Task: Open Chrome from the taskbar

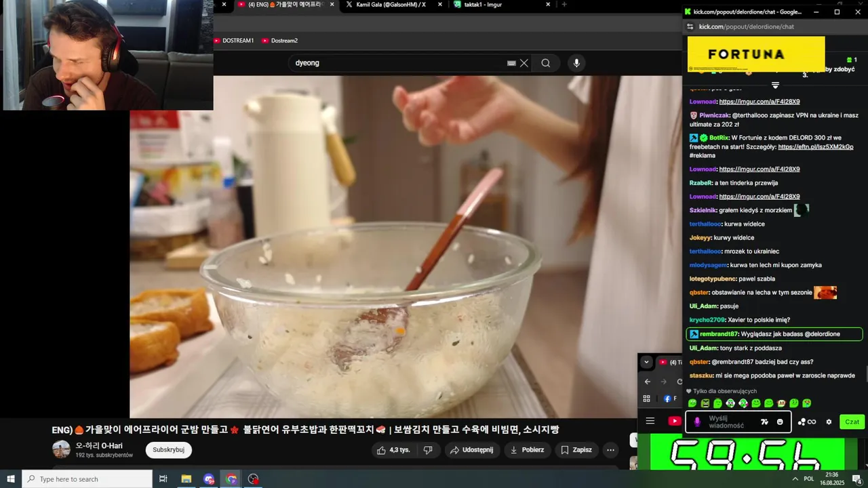Action: [x=231, y=479]
